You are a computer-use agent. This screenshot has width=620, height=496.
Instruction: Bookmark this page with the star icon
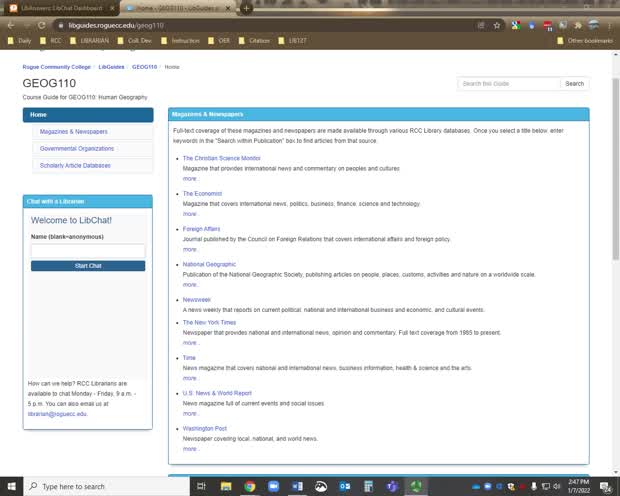[x=497, y=26]
